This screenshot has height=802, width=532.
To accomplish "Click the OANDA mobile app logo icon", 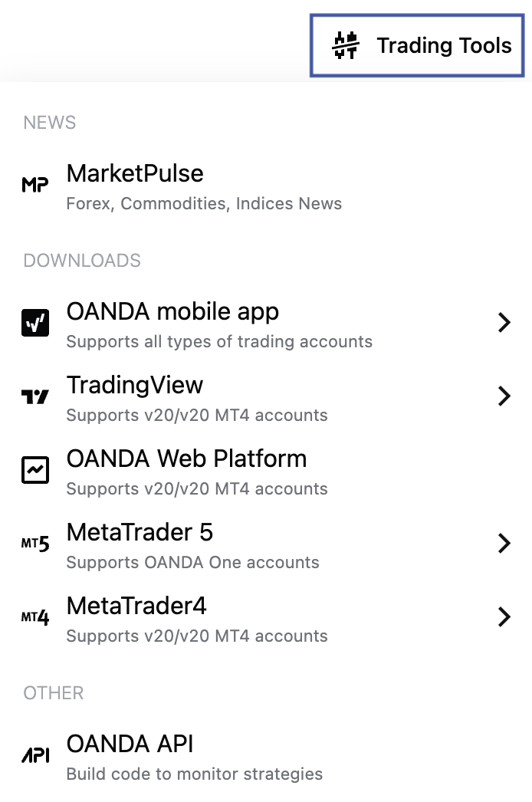I will (x=35, y=323).
